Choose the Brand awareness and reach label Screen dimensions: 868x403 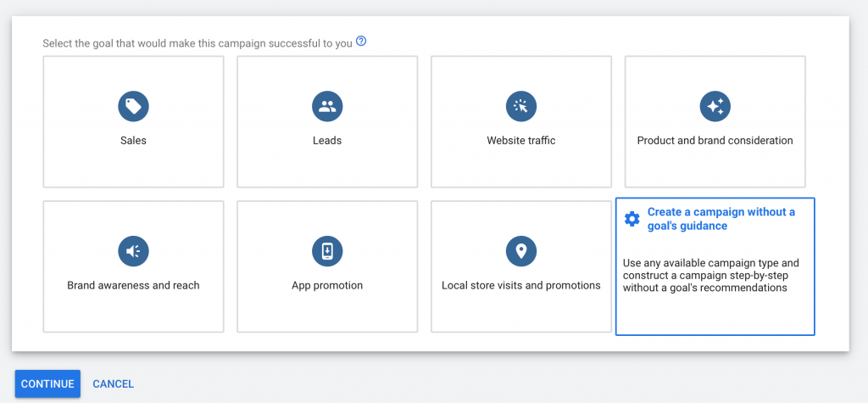(133, 285)
